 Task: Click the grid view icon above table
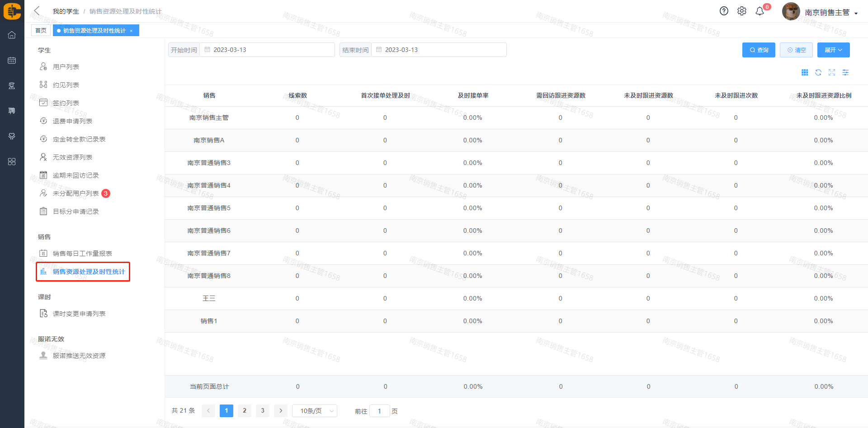point(805,72)
